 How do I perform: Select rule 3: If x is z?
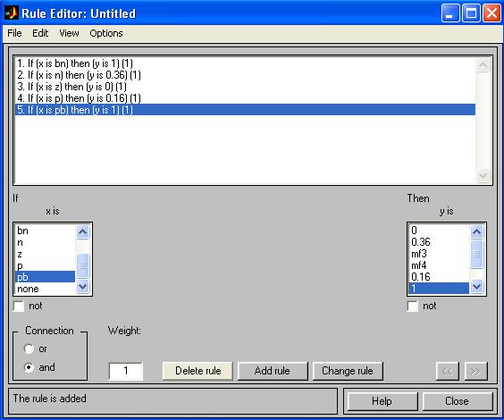(x=245, y=87)
